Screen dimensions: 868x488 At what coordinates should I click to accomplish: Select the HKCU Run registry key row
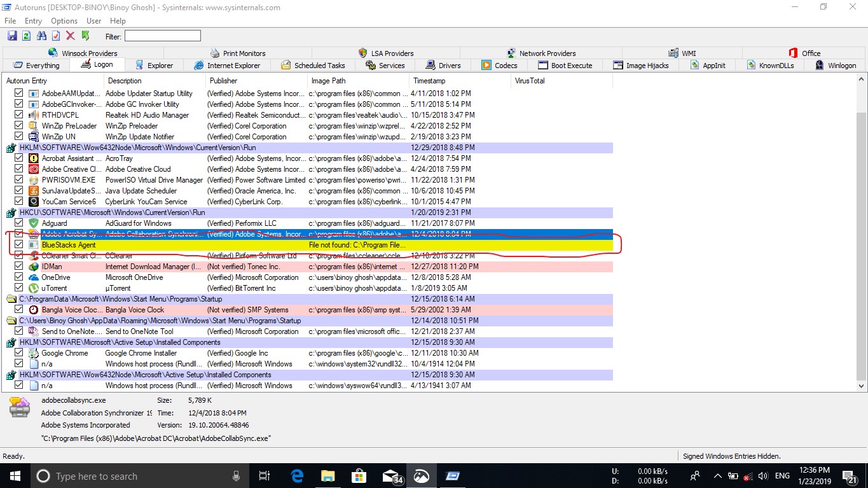(x=308, y=213)
